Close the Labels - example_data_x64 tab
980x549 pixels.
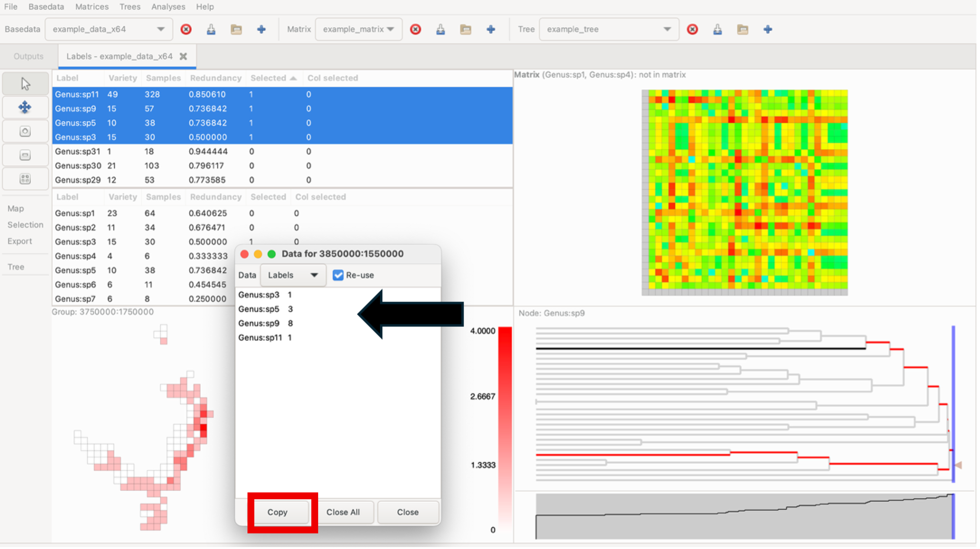[183, 57]
